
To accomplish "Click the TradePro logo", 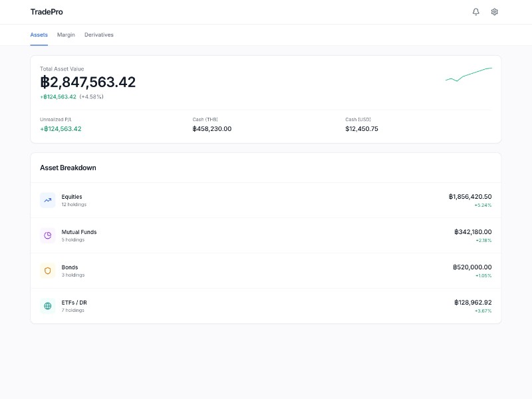I will click(45, 11).
